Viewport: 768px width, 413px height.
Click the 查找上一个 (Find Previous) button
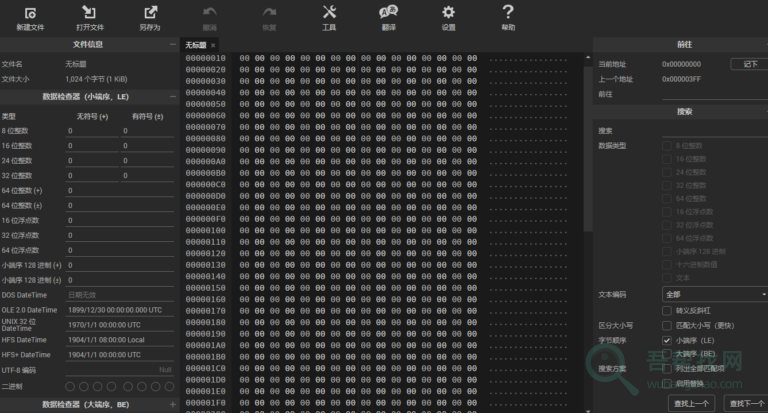[x=691, y=403]
